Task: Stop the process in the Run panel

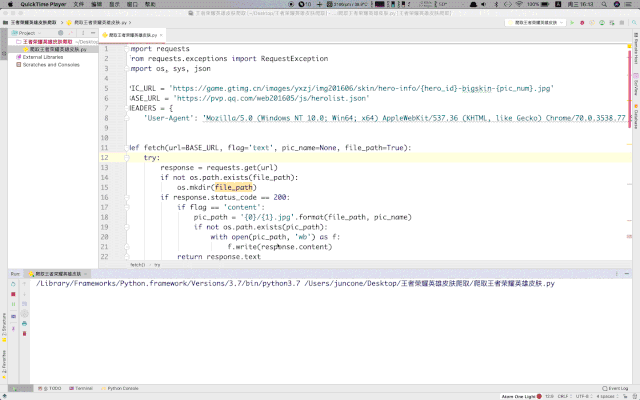Action: coord(13,294)
